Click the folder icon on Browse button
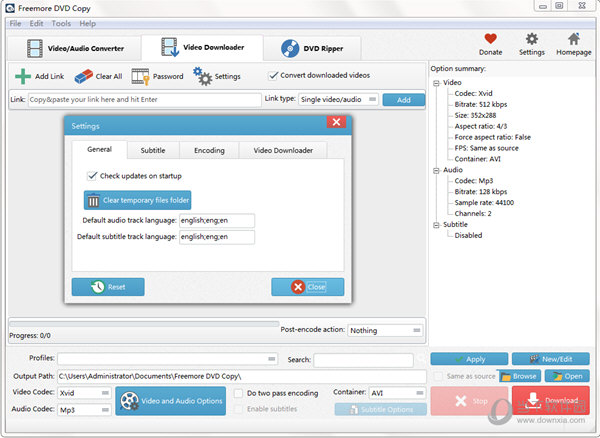 tap(506, 376)
